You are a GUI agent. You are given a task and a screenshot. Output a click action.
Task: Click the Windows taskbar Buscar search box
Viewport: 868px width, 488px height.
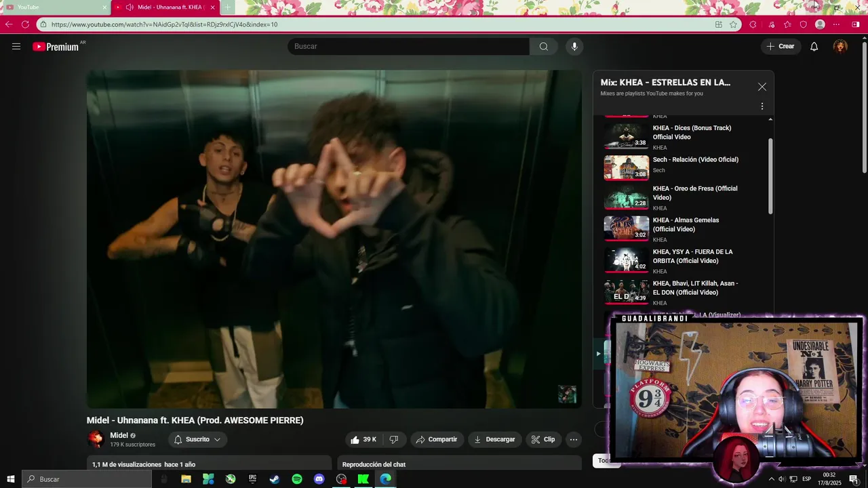pos(87,479)
